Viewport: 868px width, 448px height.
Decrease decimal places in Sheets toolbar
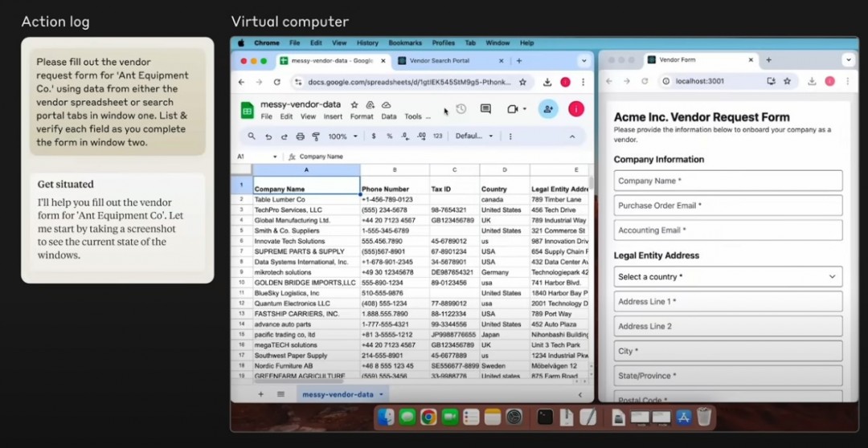tap(405, 136)
